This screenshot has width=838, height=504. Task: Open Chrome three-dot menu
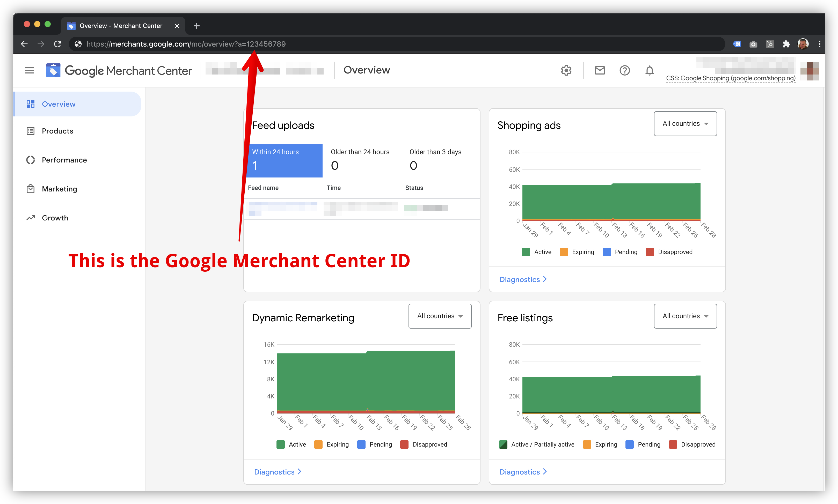(819, 44)
